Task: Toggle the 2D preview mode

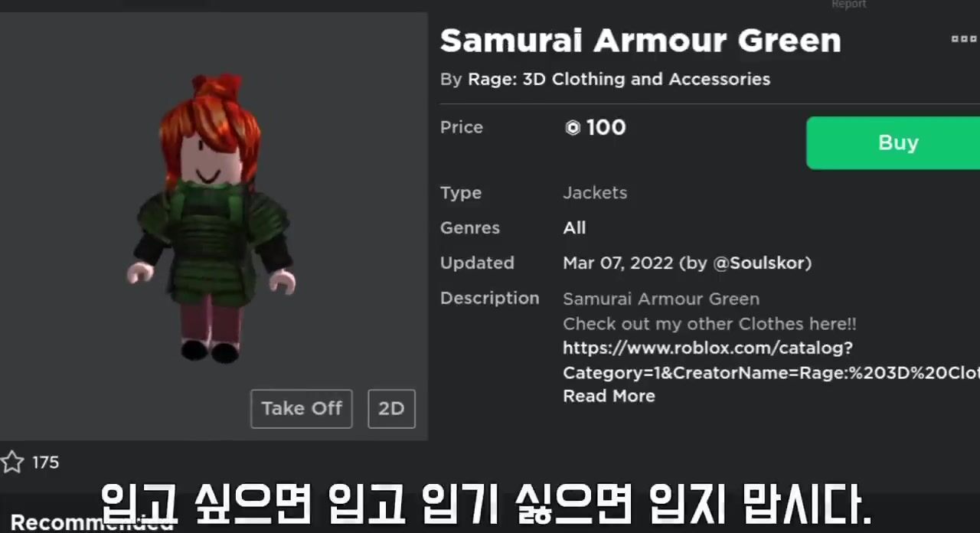Action: pyautogui.click(x=391, y=409)
